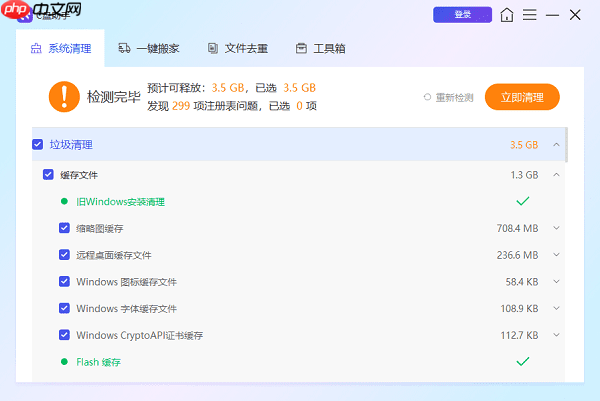Click the toolbox icon for 工具箱

tap(301, 48)
